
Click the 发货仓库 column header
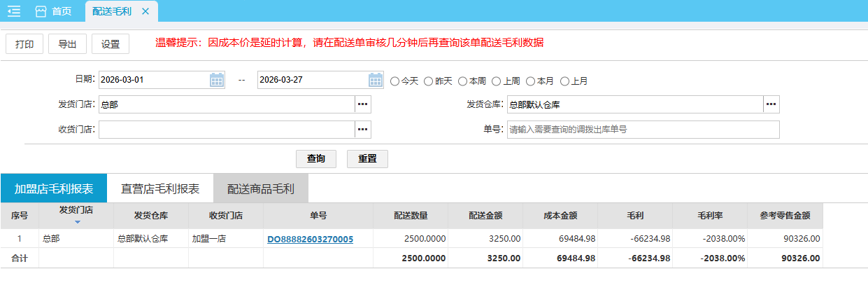pyautogui.click(x=151, y=215)
